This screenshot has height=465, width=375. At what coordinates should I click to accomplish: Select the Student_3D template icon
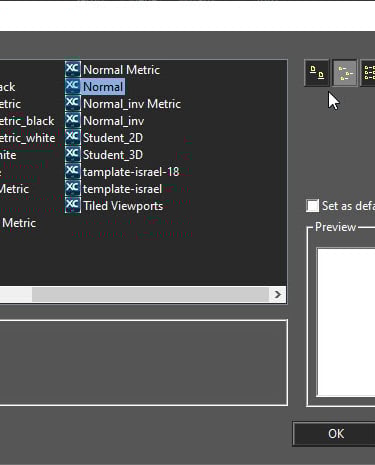tap(72, 154)
